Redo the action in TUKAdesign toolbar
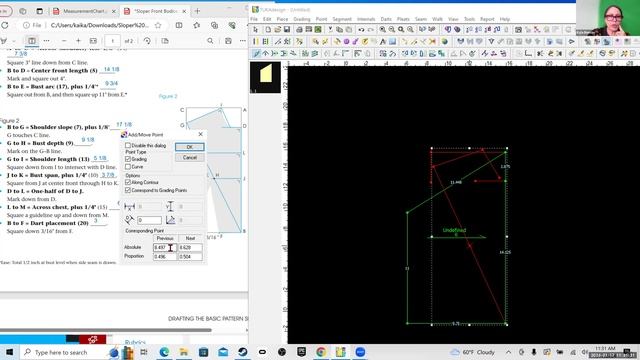Viewport: 640px width, 360px height. tap(371, 30)
